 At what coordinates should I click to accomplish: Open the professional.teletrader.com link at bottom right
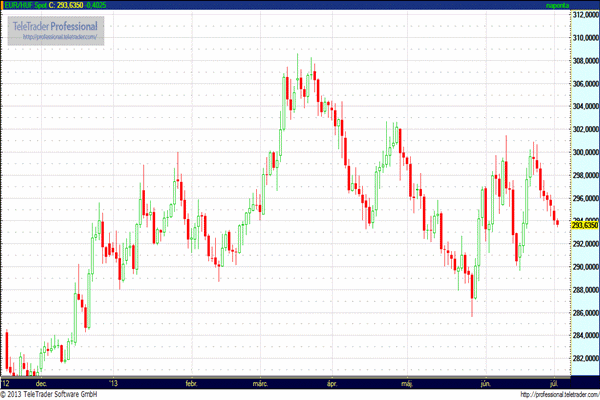tap(547, 394)
